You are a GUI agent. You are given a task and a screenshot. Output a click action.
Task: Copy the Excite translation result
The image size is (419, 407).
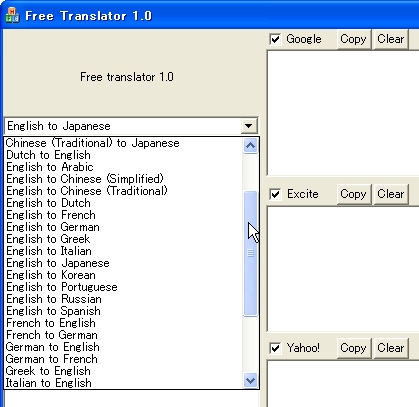[x=353, y=194]
